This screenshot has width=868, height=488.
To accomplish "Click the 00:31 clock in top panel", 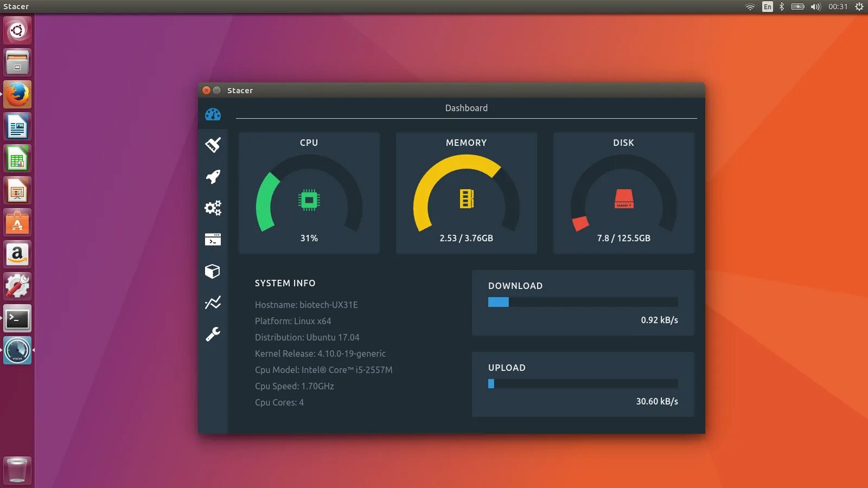I will click(838, 7).
